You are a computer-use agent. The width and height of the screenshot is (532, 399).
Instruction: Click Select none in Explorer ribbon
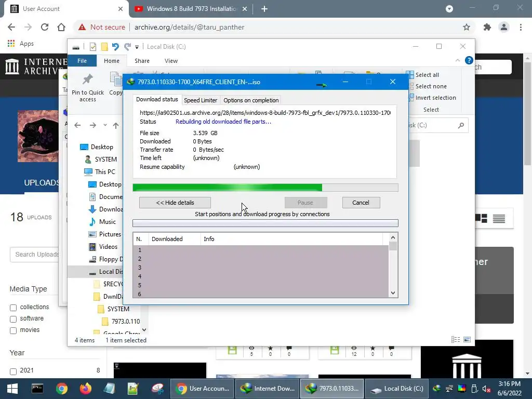coord(427,86)
